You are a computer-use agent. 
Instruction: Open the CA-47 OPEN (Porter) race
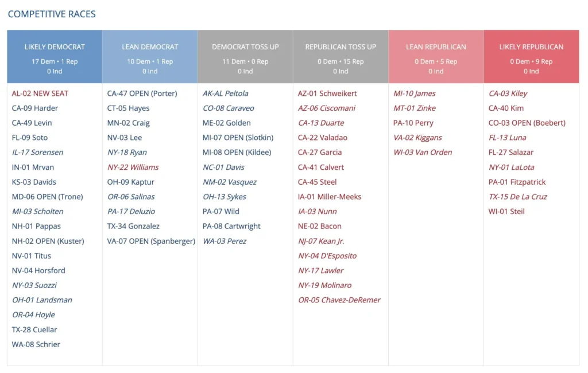pyautogui.click(x=142, y=94)
